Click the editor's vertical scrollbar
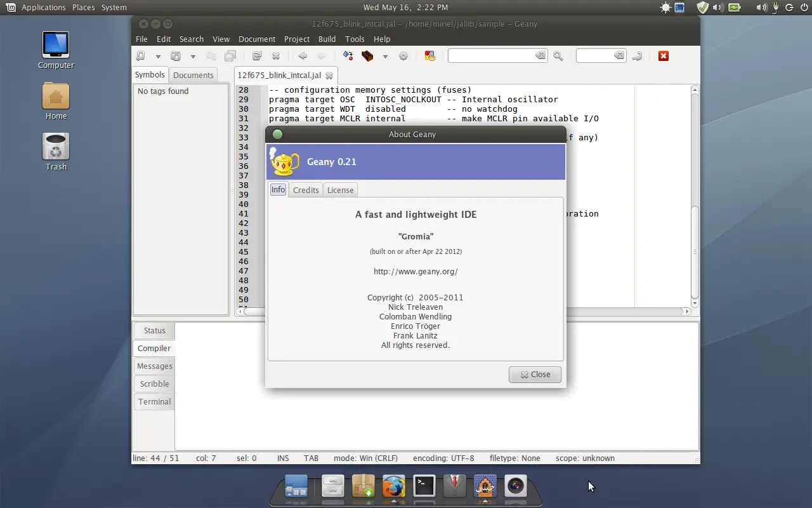 [695, 197]
